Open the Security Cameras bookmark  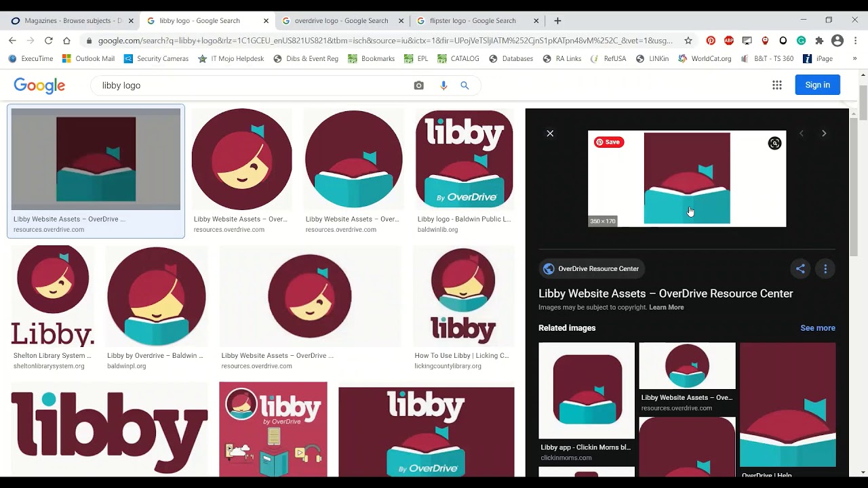click(156, 58)
